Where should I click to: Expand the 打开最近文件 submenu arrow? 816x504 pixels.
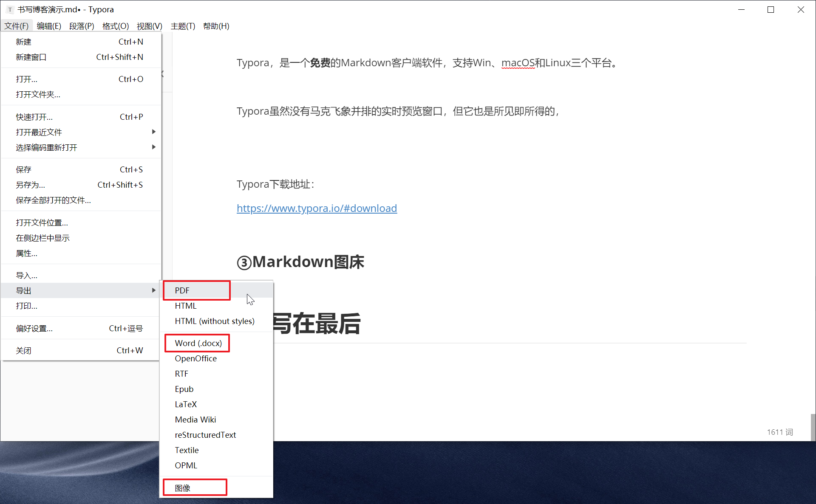[x=153, y=132]
